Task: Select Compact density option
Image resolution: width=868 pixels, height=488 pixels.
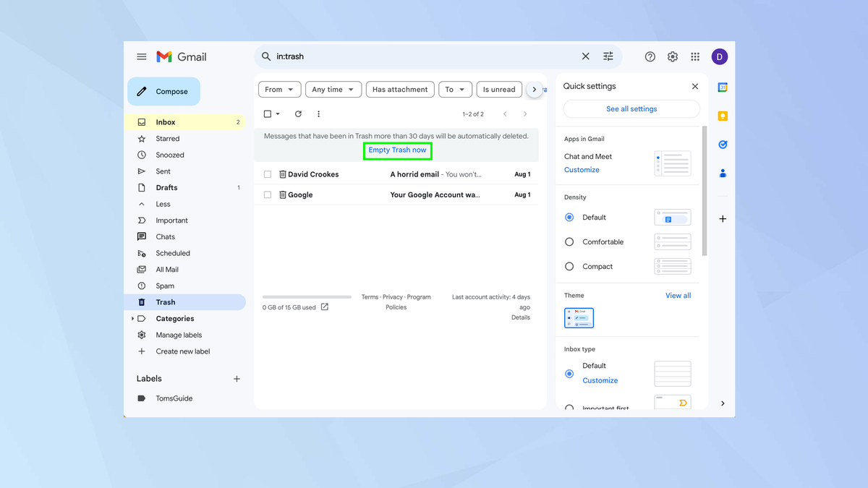Action: coord(570,266)
